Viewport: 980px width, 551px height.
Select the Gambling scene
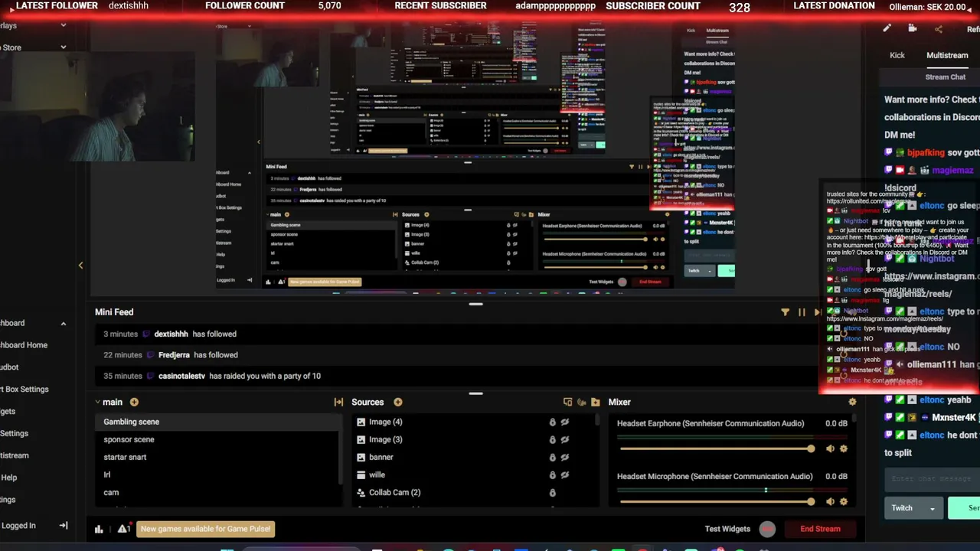[x=217, y=422]
